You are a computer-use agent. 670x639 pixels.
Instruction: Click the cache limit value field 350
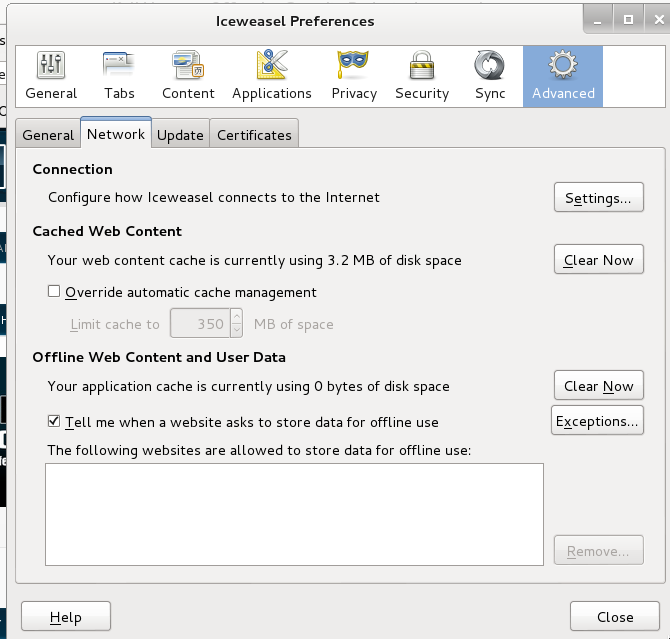[x=200, y=324]
